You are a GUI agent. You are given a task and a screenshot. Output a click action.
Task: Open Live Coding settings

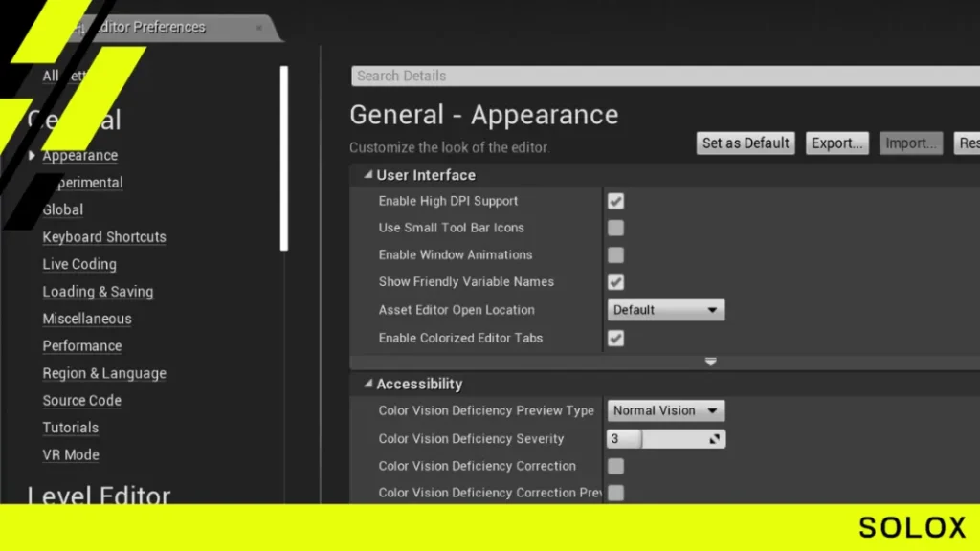click(x=79, y=264)
